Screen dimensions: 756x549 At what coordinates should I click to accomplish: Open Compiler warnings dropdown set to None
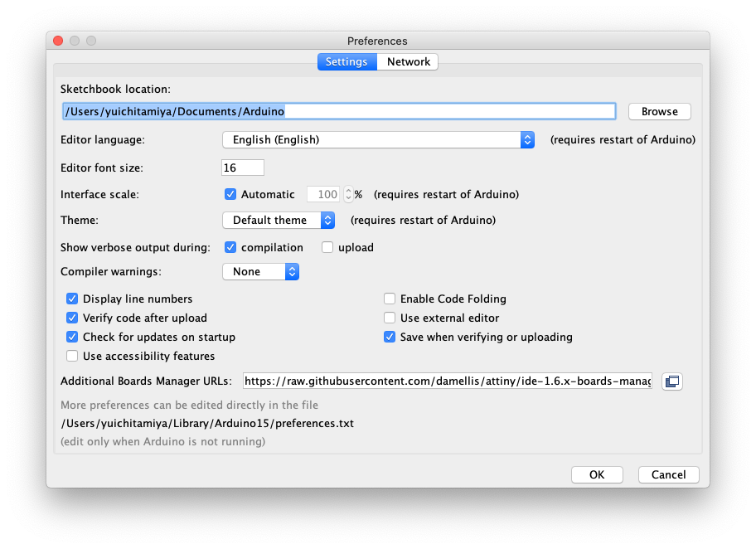(261, 272)
